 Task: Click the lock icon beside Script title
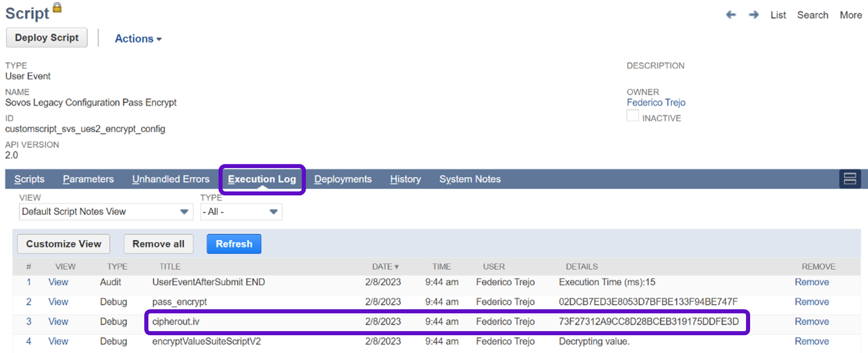(x=57, y=8)
